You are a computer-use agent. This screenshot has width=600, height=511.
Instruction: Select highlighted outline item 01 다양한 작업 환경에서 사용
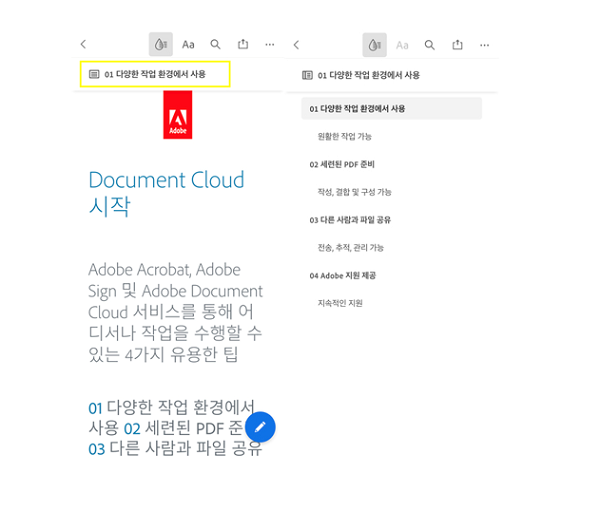coord(391,109)
